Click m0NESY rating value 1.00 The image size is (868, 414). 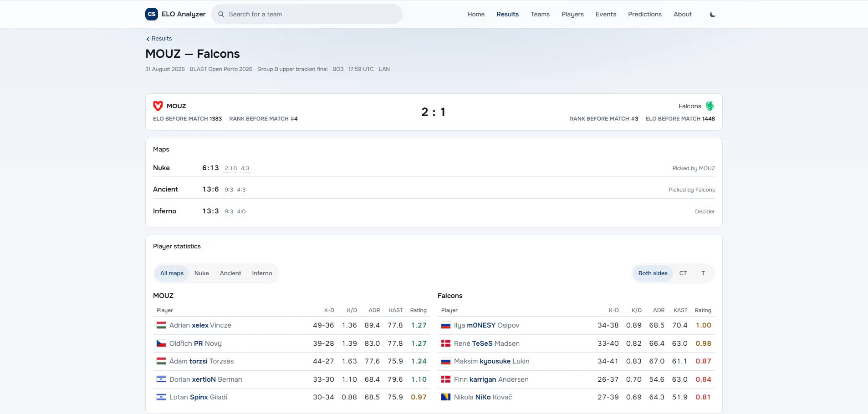click(704, 325)
